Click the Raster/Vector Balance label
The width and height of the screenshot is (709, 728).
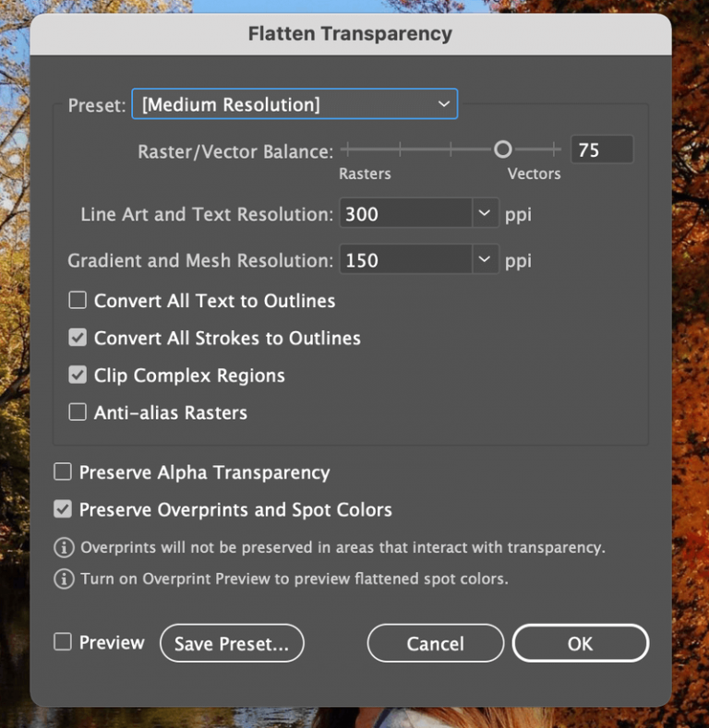(235, 152)
